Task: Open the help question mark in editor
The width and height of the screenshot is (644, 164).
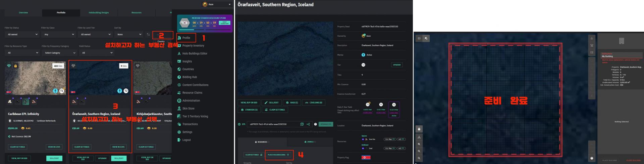Action: [x=592, y=158]
